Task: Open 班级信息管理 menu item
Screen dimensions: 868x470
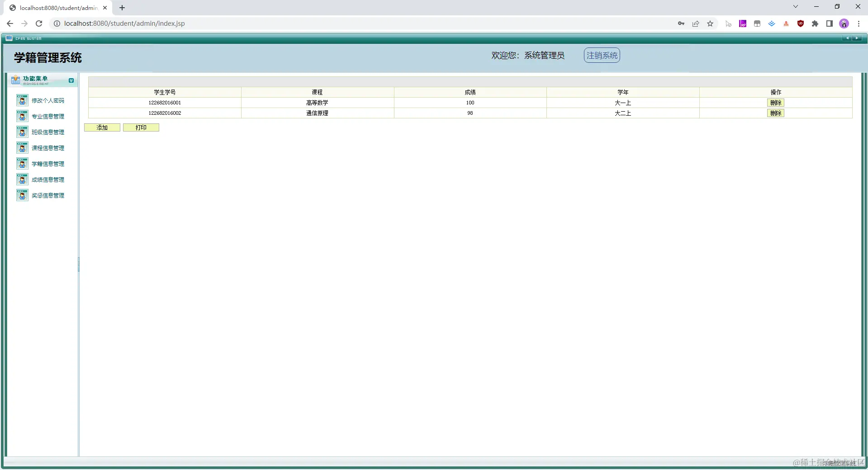Action: pyautogui.click(x=48, y=132)
